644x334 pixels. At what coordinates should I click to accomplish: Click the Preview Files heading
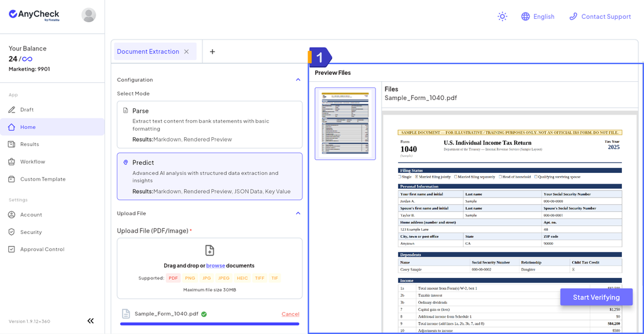tap(333, 73)
